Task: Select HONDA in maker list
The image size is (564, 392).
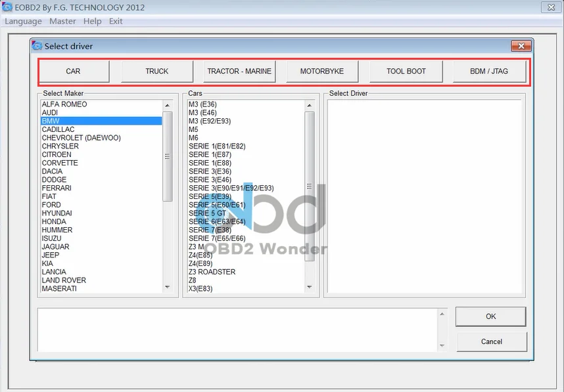Action: [101, 222]
